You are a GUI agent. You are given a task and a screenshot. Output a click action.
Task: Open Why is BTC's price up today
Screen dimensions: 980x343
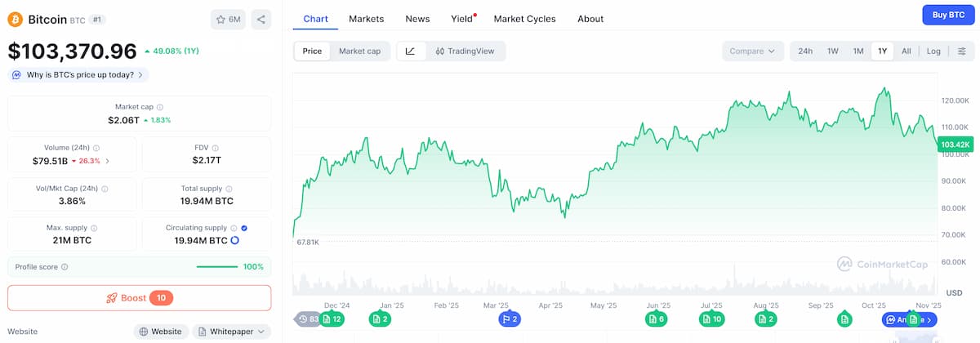(78, 74)
